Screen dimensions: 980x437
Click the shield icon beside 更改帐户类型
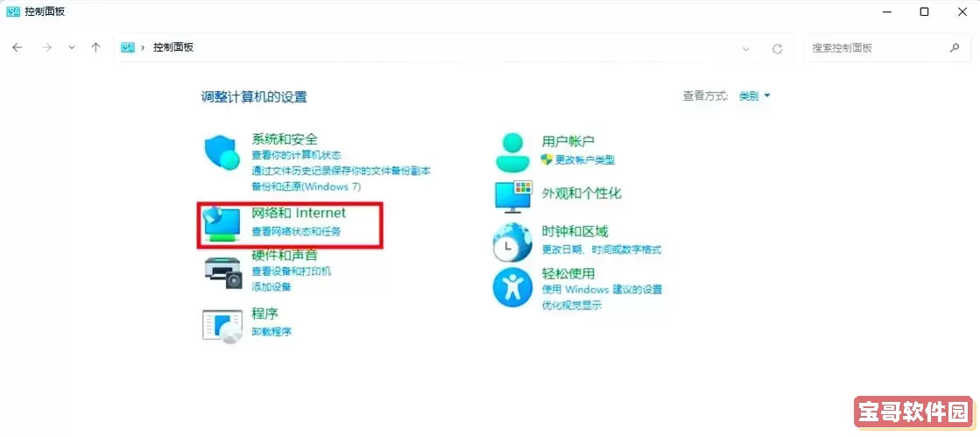tap(546, 159)
